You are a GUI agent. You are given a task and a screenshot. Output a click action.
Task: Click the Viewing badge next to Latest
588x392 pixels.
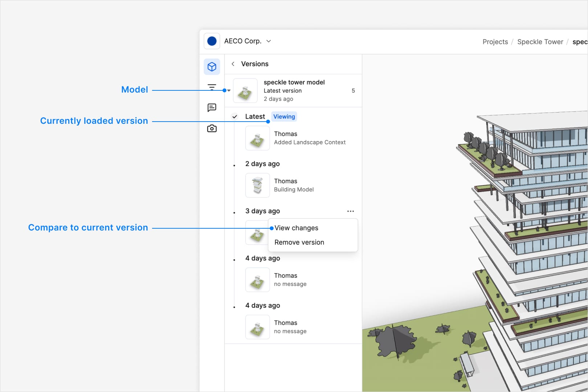point(284,117)
